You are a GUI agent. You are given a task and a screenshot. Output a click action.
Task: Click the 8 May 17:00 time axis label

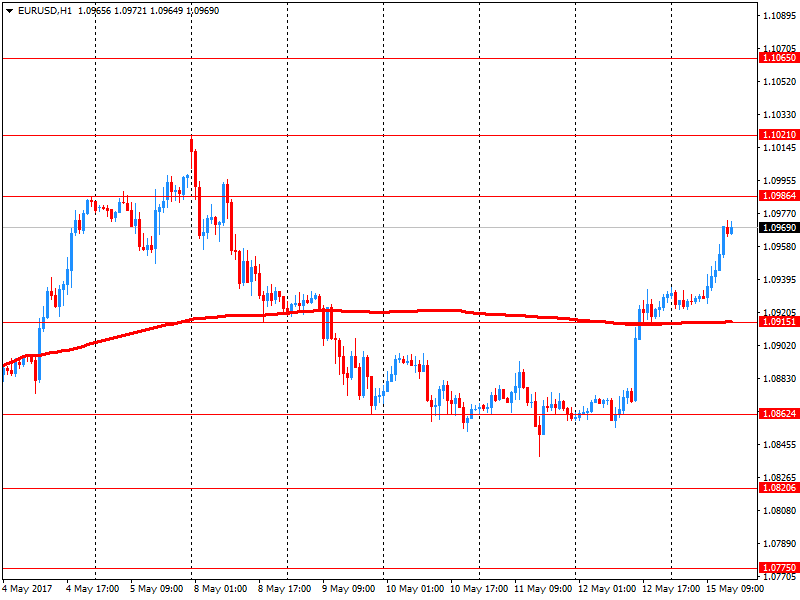tap(285, 589)
